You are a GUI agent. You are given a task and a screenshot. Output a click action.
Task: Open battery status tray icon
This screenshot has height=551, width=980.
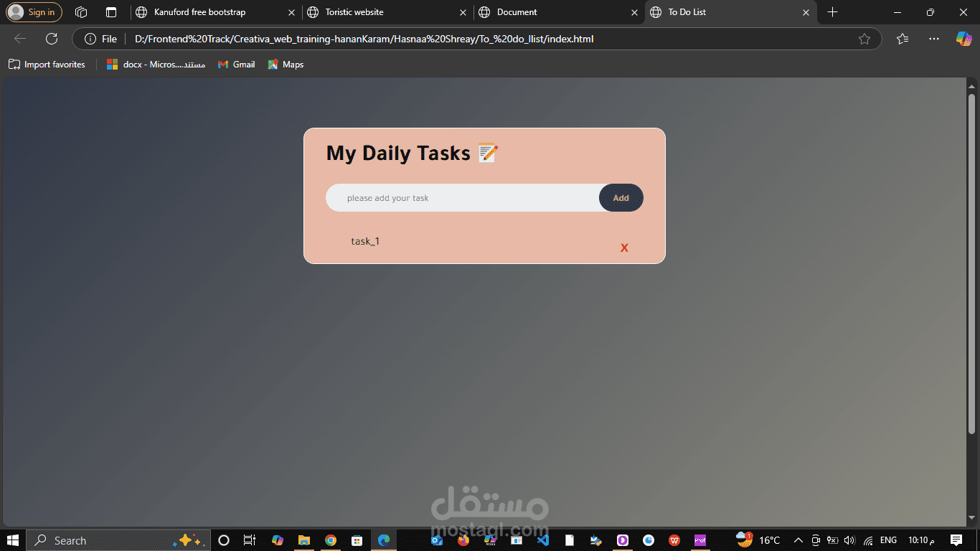(833, 540)
